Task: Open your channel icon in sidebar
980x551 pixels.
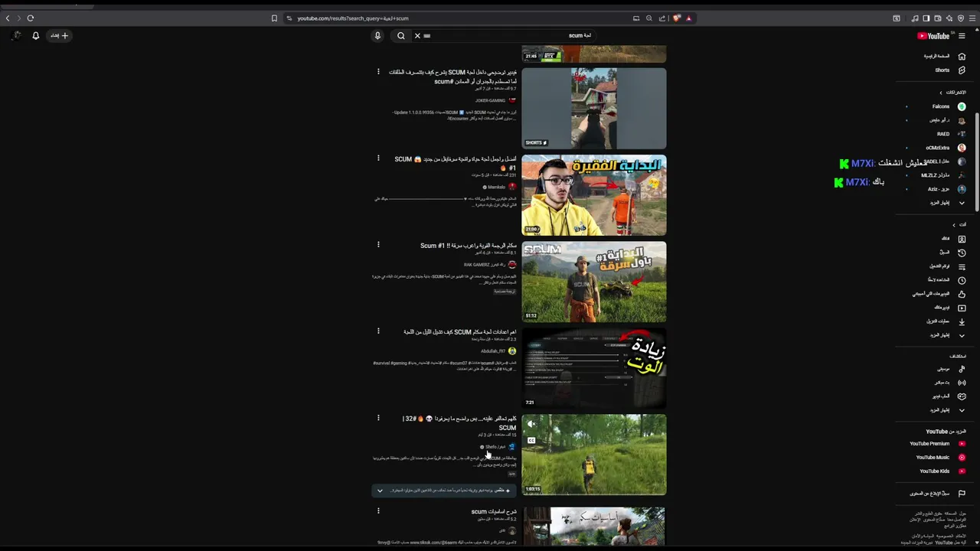Action: click(x=953, y=239)
